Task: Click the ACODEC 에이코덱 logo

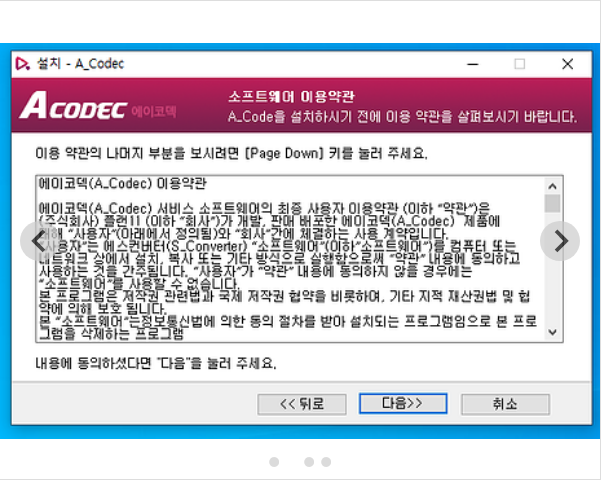Action: 98,106
